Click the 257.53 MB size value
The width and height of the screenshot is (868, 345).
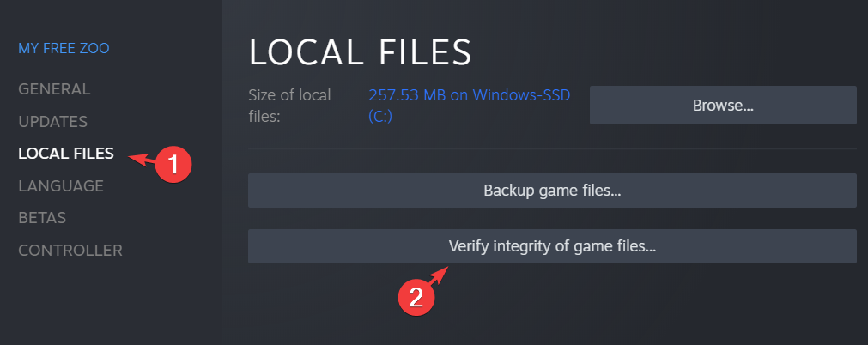(402, 94)
